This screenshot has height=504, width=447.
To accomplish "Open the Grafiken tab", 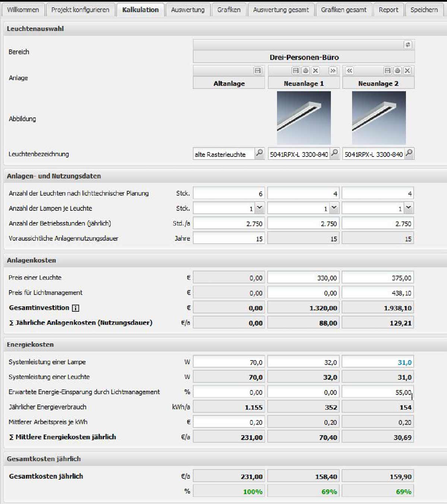I will [229, 10].
